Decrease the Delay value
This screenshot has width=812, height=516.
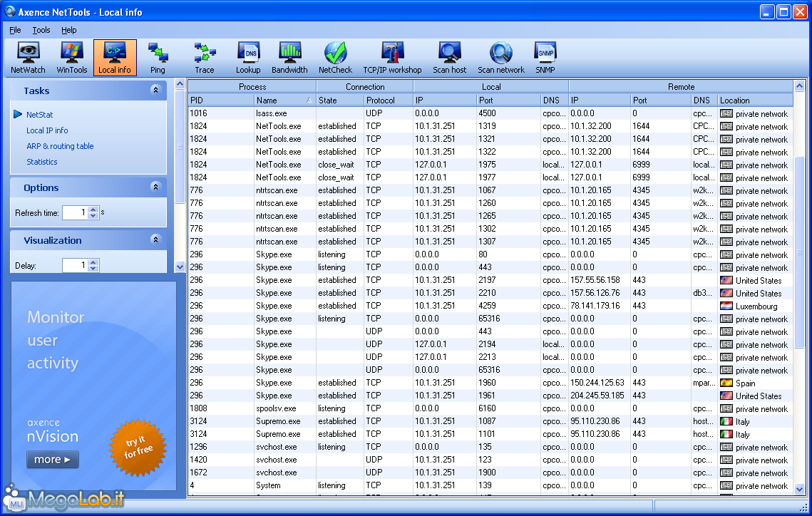(93, 268)
